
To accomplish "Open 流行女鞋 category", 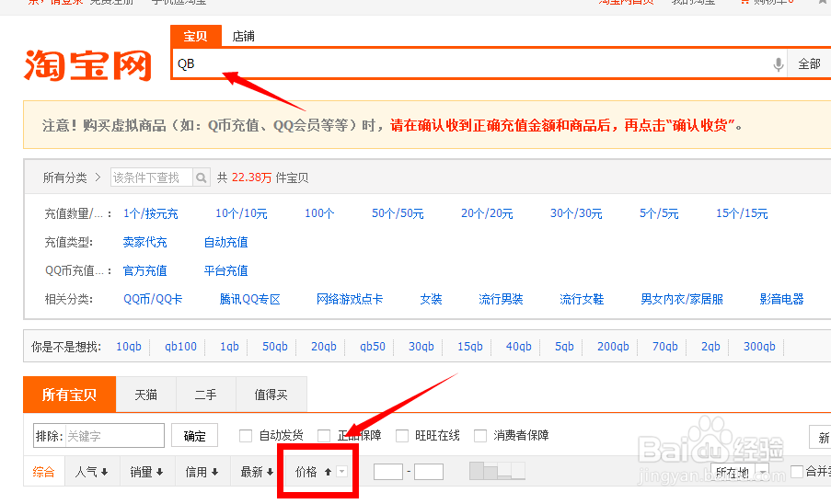I will [x=582, y=299].
